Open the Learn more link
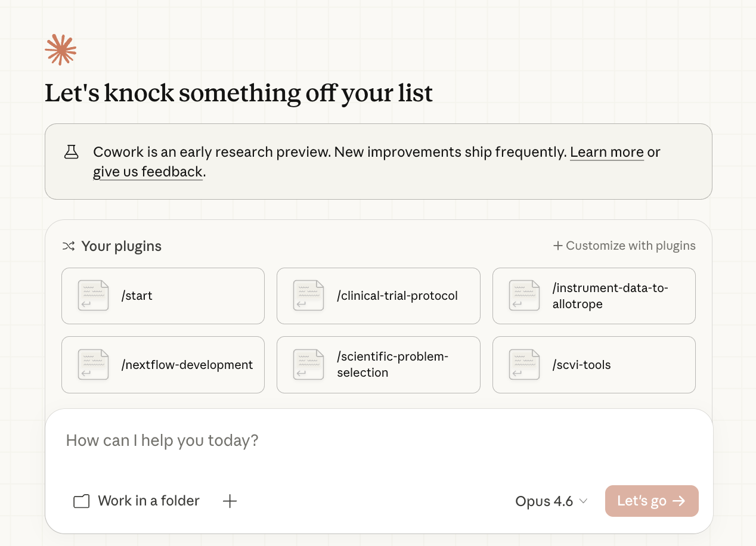Viewport: 756px width, 546px height. [606, 152]
